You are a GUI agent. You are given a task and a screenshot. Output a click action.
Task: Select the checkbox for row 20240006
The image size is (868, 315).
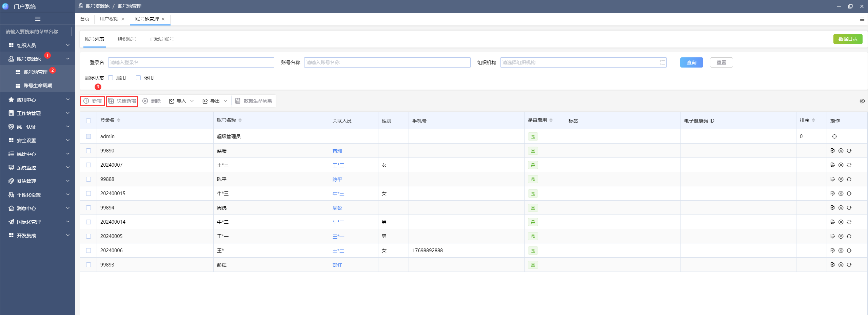tap(88, 251)
